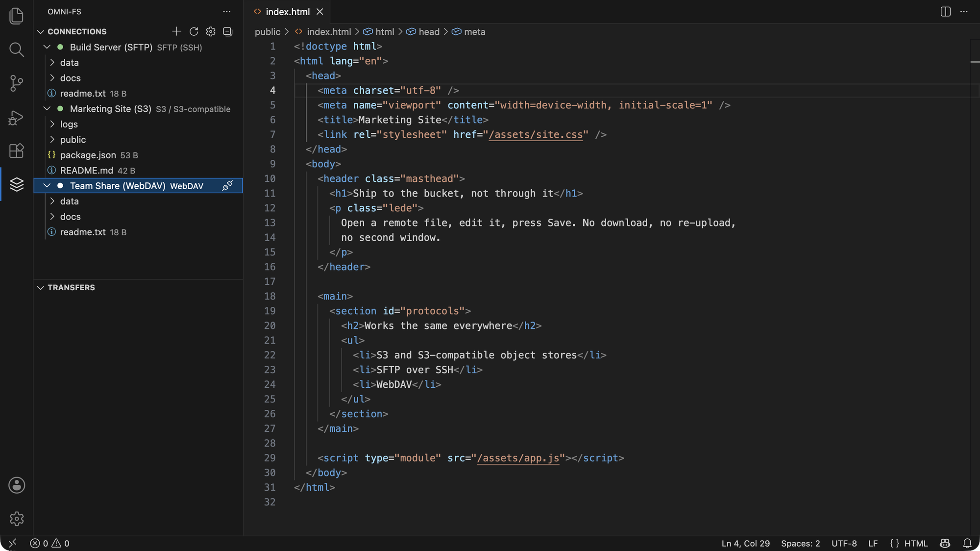Open Source Control view in activity bar

pos(17,83)
